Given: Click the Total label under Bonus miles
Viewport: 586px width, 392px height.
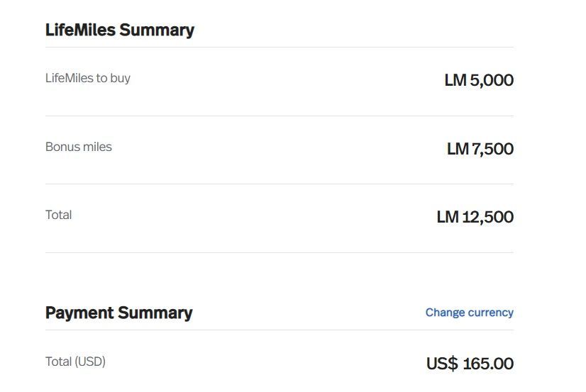Looking at the screenshot, I should 59,215.
